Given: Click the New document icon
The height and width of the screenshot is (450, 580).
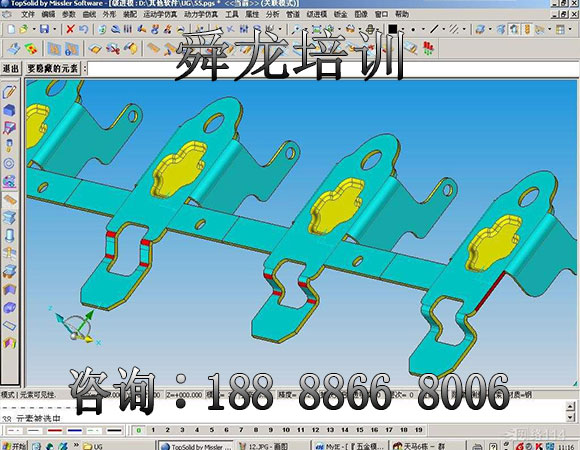Looking at the screenshot, I should click(11, 29).
